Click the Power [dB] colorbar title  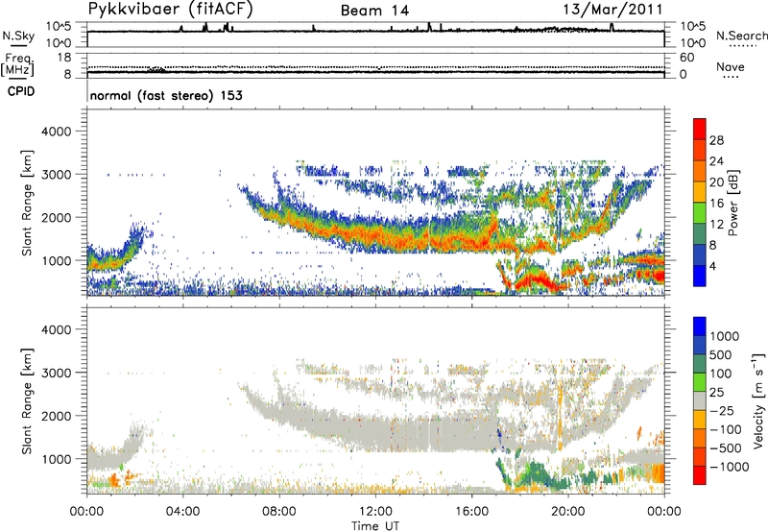[x=732, y=203]
